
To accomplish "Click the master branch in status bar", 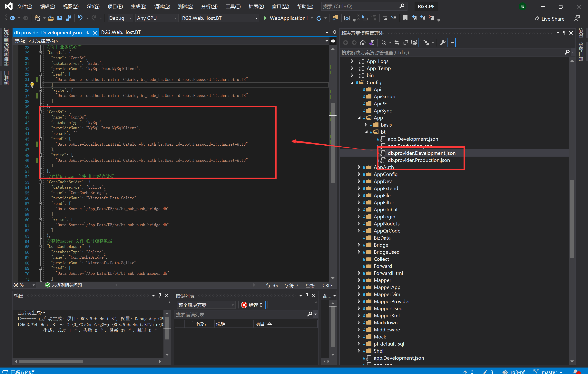I will pyautogui.click(x=548, y=372).
